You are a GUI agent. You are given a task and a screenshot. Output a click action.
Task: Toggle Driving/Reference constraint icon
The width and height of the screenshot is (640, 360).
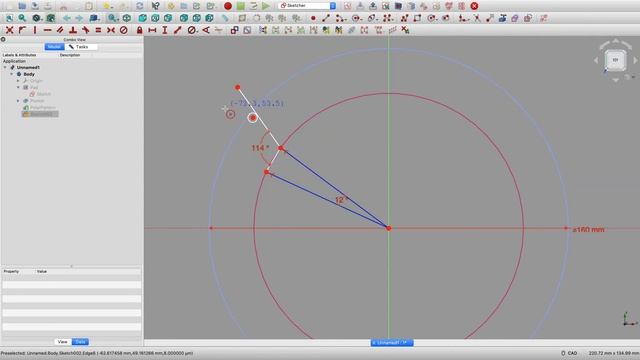coord(234,30)
